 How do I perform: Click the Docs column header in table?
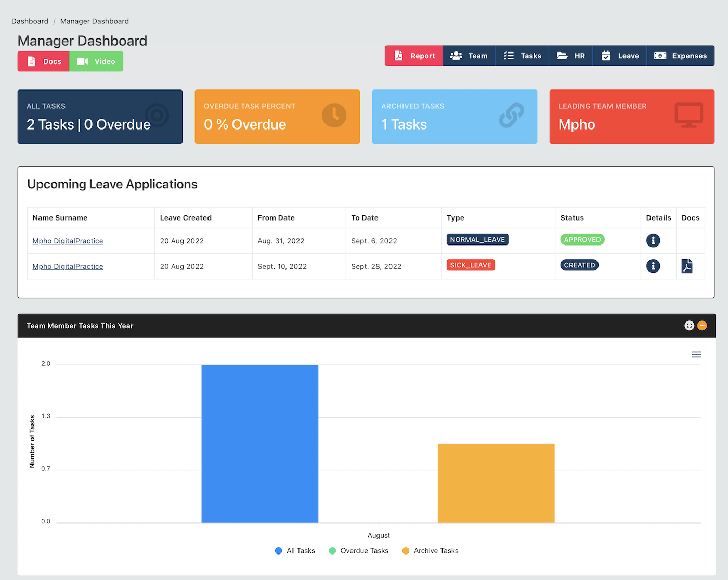(691, 218)
